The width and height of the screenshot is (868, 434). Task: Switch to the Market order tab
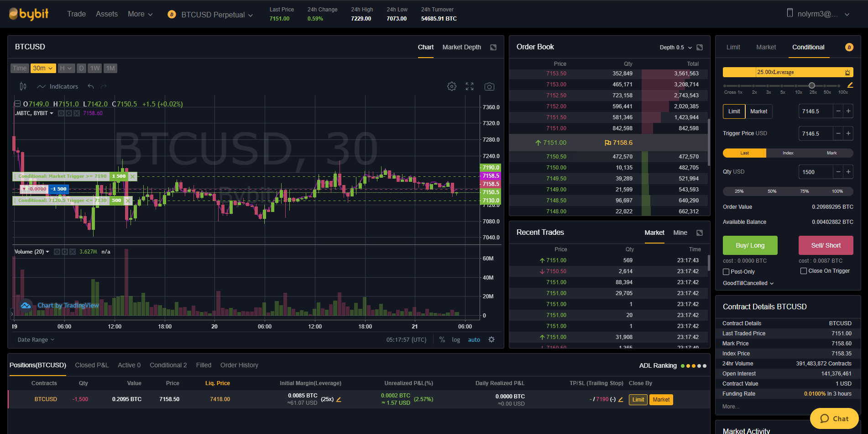pyautogui.click(x=766, y=47)
